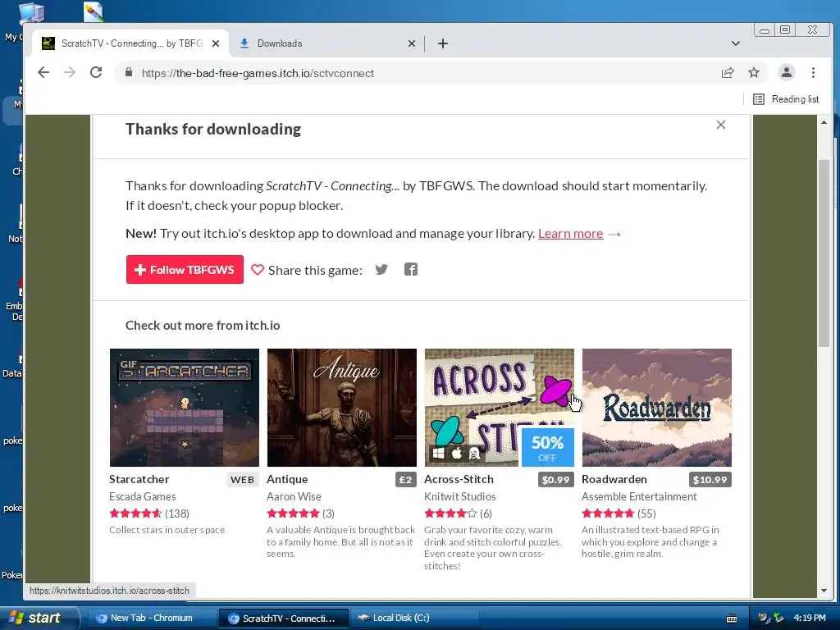Click the page scrollbar up arrow
This screenshot has width=840, height=630.
tap(824, 123)
